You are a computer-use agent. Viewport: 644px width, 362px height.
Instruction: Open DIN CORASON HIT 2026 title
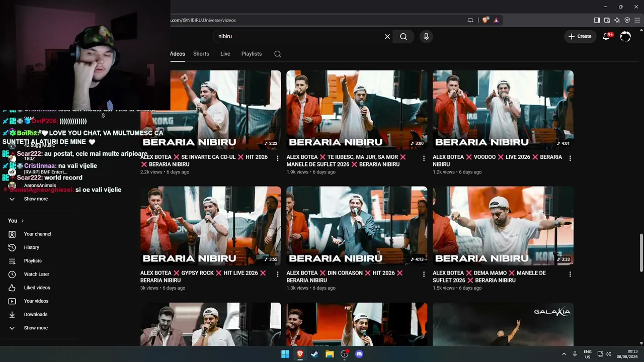pos(345,277)
